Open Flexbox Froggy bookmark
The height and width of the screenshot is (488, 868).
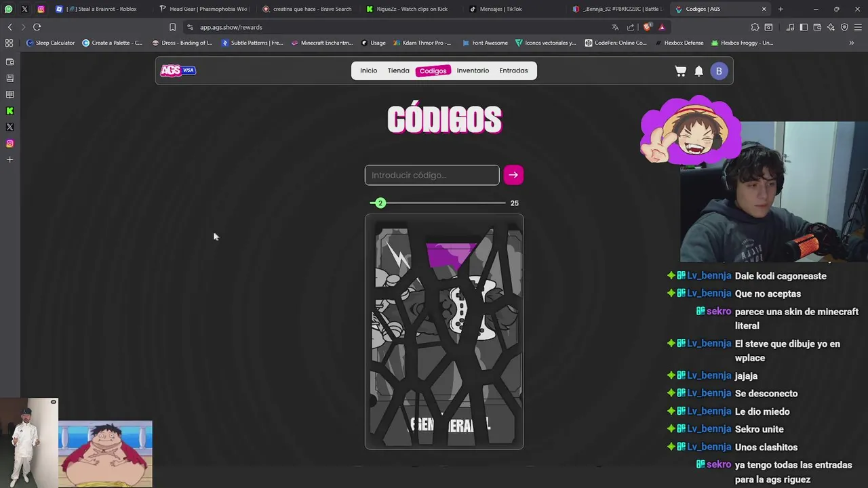click(742, 43)
